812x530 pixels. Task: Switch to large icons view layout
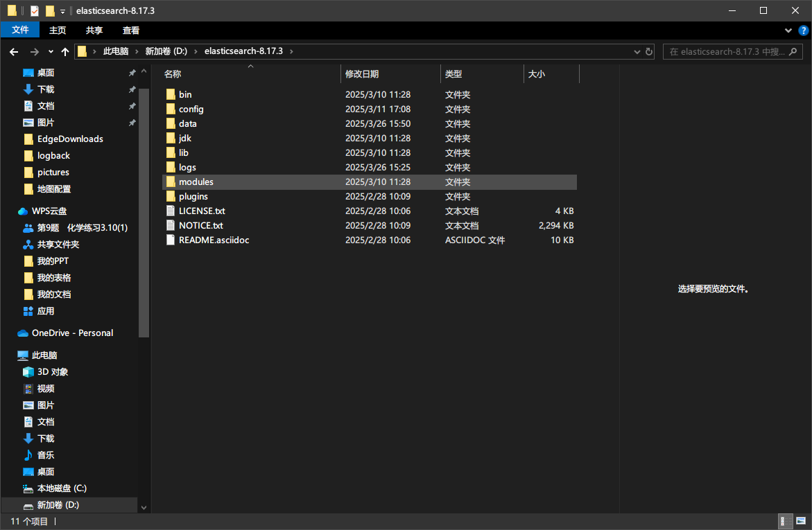click(801, 521)
